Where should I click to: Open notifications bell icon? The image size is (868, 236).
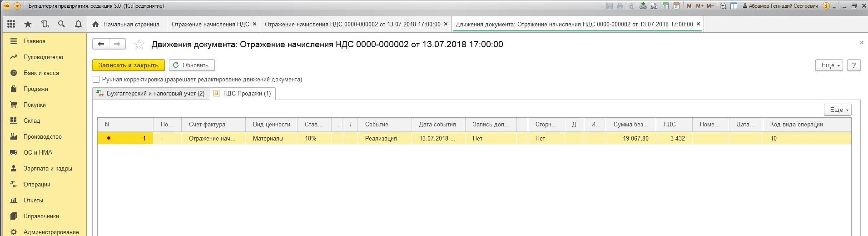[x=78, y=24]
